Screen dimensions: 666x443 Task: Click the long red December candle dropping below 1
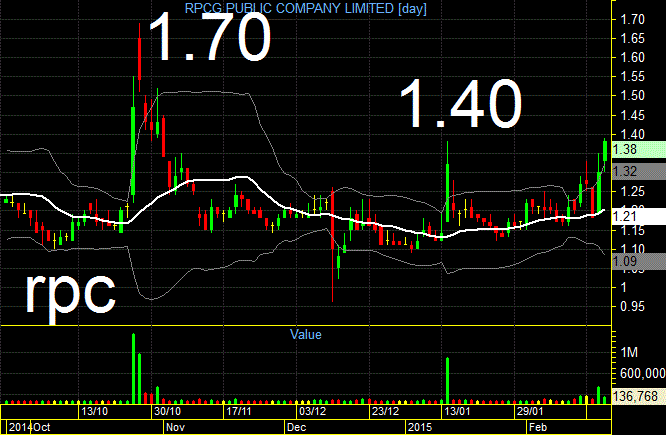point(333,245)
